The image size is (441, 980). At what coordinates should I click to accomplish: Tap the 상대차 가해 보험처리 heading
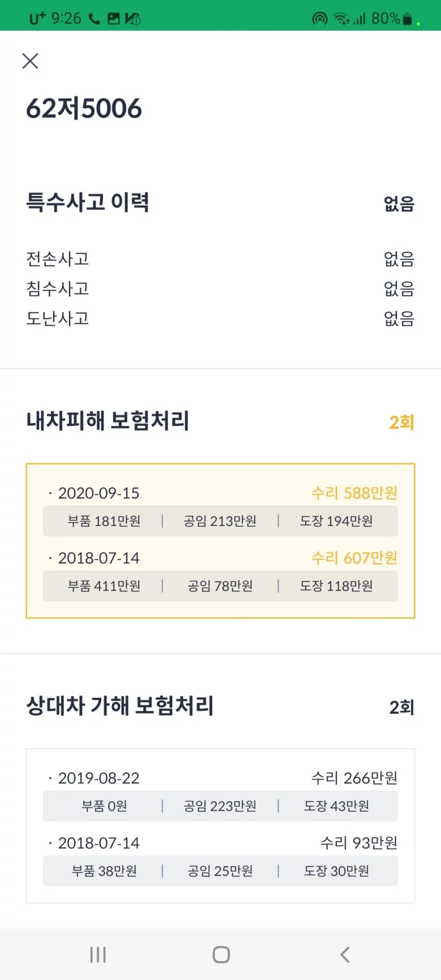pos(120,706)
